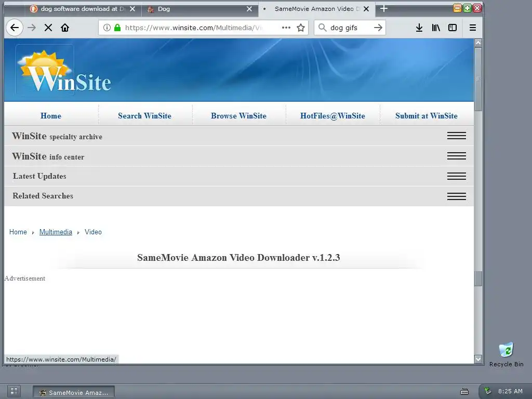Open the on-screen keyboard tray icon
Viewport: 532px width, 399px height.
tap(464, 392)
